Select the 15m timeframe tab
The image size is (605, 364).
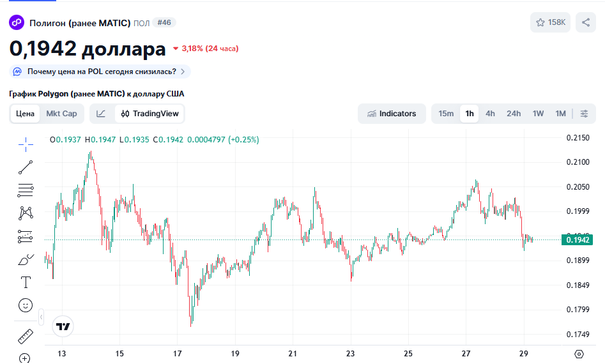pos(446,114)
